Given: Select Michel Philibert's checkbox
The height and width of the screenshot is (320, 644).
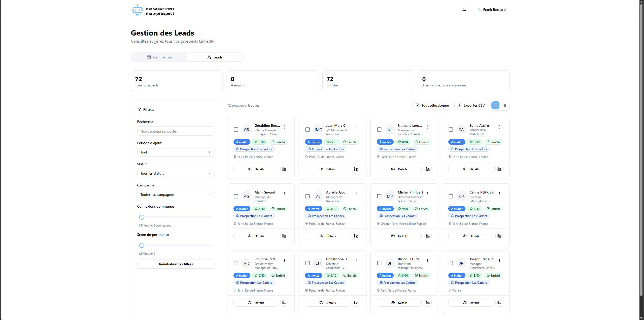Looking at the screenshot, I should [379, 196].
